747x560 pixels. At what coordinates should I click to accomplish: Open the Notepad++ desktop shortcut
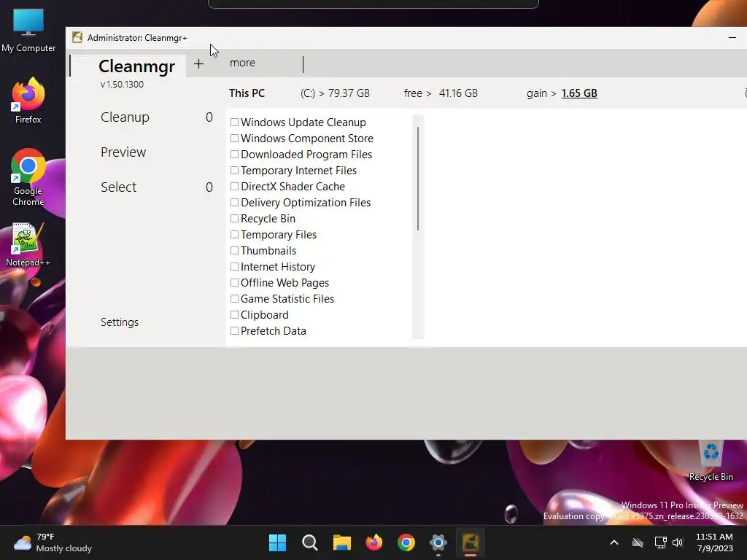point(28,245)
